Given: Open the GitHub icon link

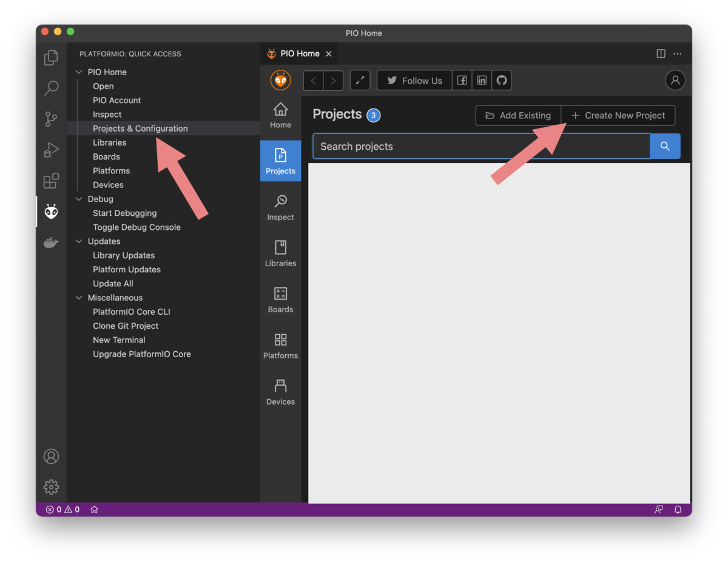Looking at the screenshot, I should coord(502,81).
